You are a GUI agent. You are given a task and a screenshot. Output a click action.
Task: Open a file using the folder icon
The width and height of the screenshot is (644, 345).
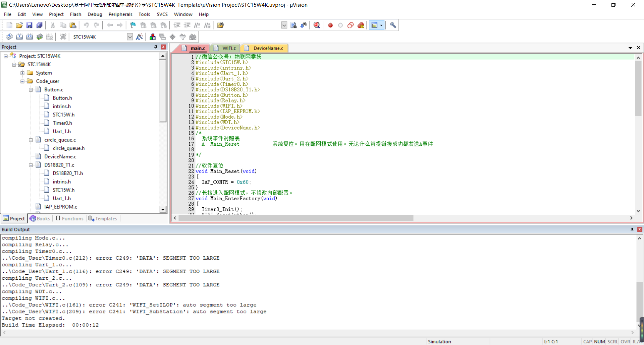[x=19, y=25]
